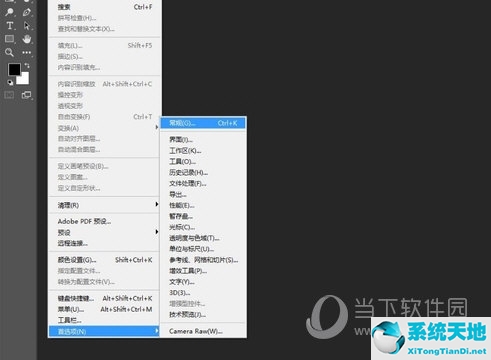Choose 描边(S)... menu item
Screen dimensions: 491x360
pos(105,56)
